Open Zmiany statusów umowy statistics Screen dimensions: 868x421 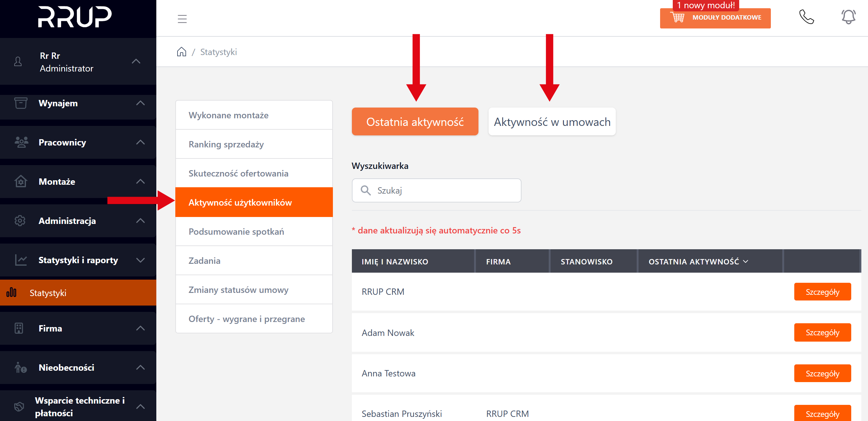tap(238, 290)
